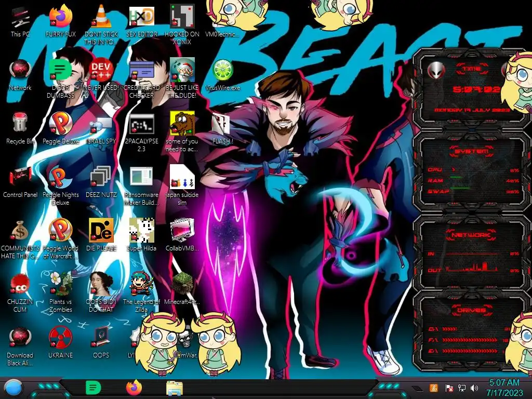Click the Alienware head widget logo

point(436,70)
